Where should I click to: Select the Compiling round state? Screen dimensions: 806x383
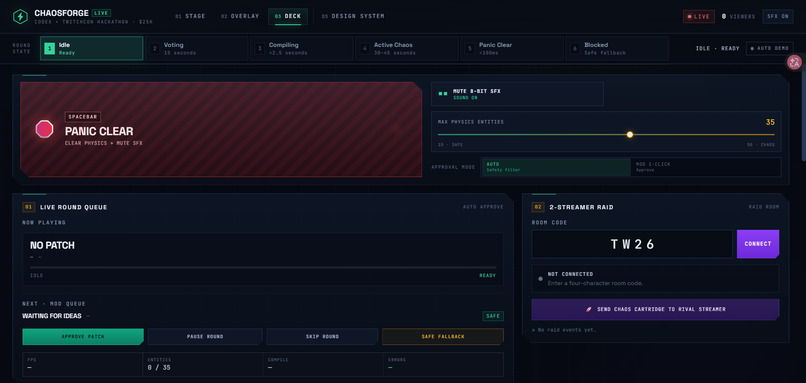pos(302,48)
